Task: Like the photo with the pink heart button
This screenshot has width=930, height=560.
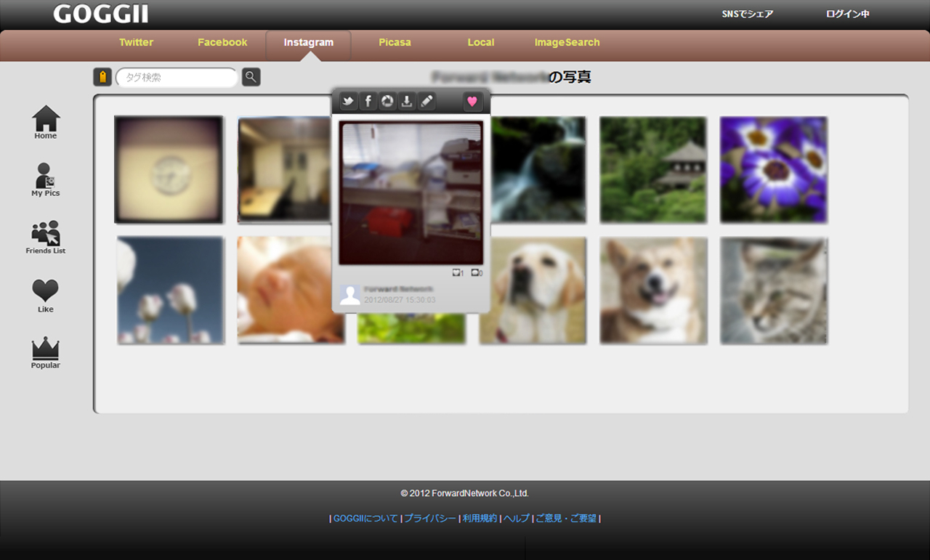Action: point(472,102)
